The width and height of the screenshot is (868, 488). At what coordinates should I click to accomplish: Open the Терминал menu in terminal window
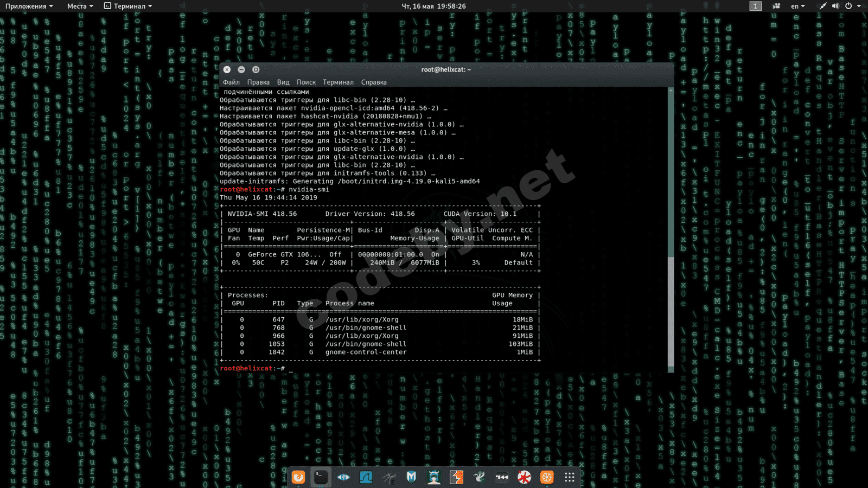[x=338, y=82]
